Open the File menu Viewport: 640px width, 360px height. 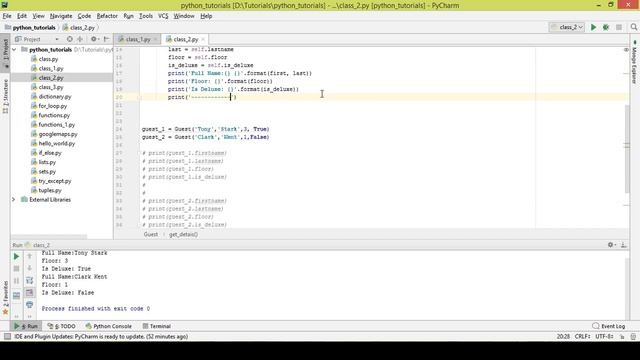[7, 16]
